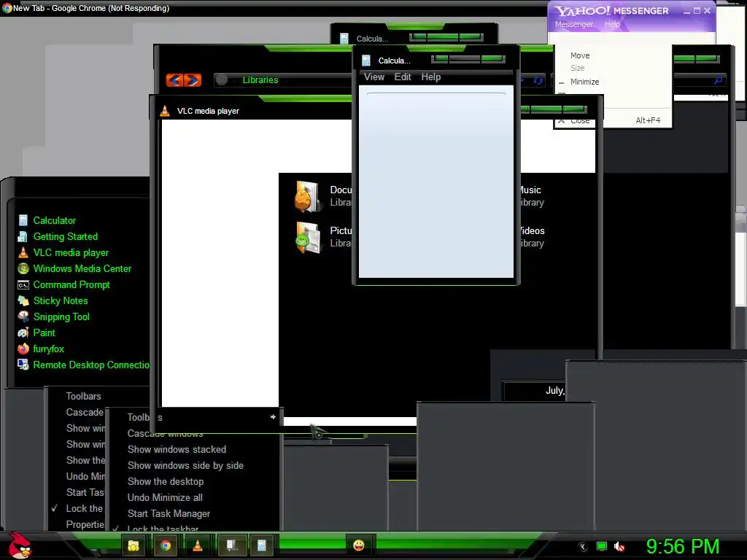Open Paint from the Start menu
The width and height of the screenshot is (747, 560).
click(44, 332)
